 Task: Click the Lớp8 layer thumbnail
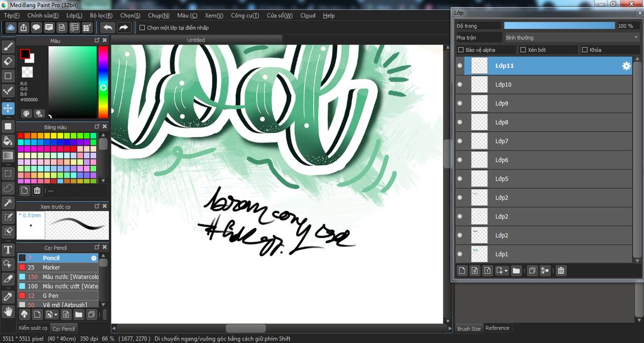479,122
